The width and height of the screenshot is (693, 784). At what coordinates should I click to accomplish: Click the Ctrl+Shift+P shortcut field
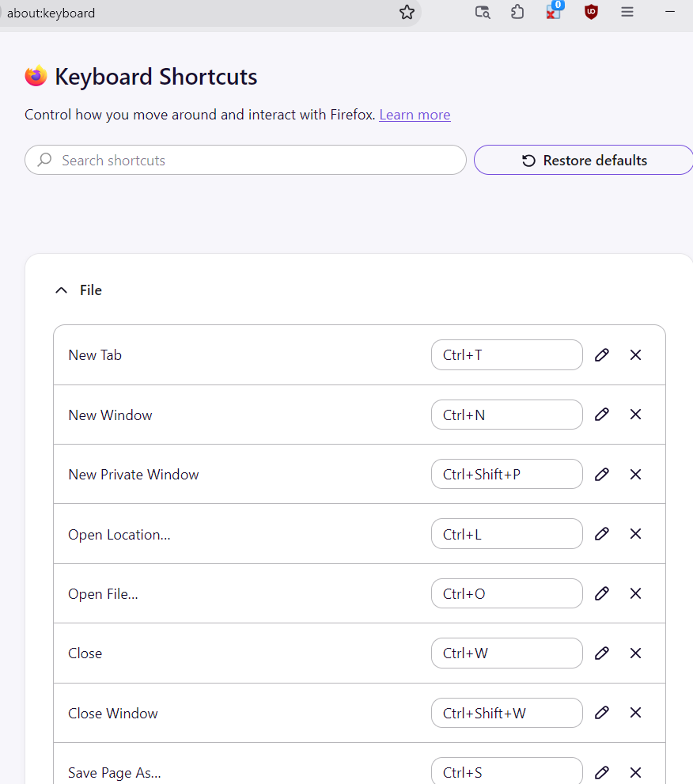(x=507, y=474)
